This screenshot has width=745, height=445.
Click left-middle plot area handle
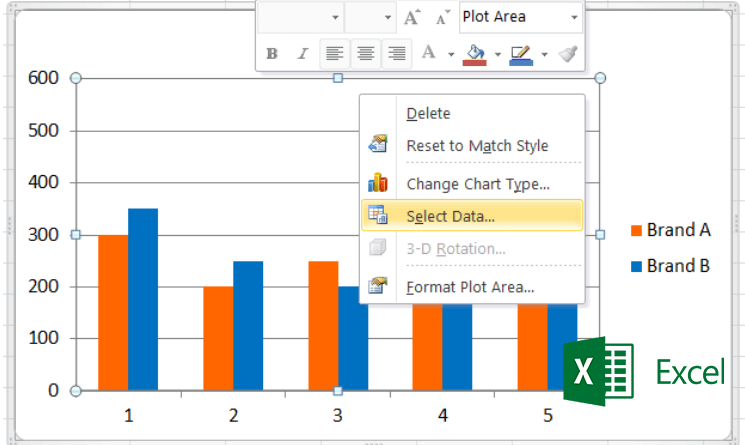pos(76,235)
